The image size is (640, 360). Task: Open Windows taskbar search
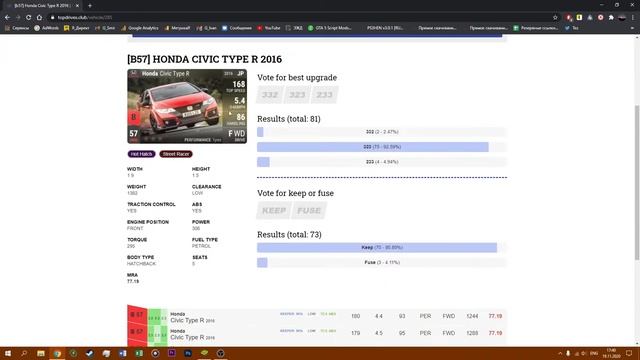[24, 353]
